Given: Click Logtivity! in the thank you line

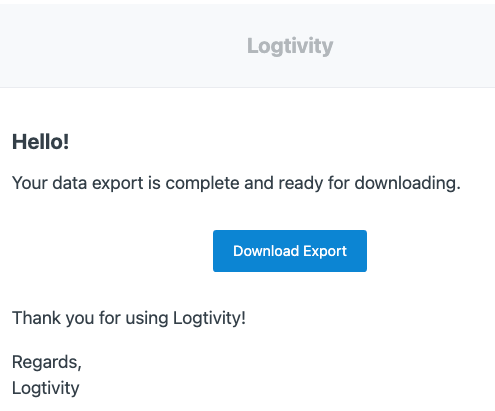Looking at the screenshot, I should pyautogui.click(x=209, y=318).
